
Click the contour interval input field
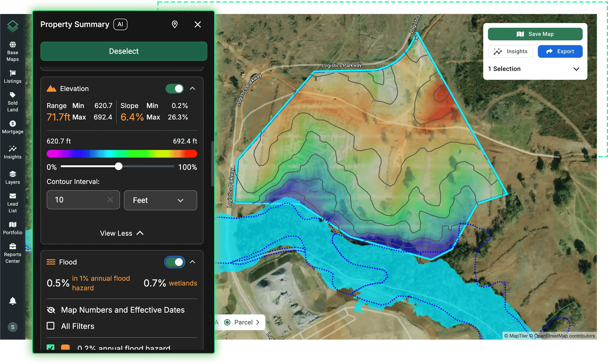coord(83,200)
